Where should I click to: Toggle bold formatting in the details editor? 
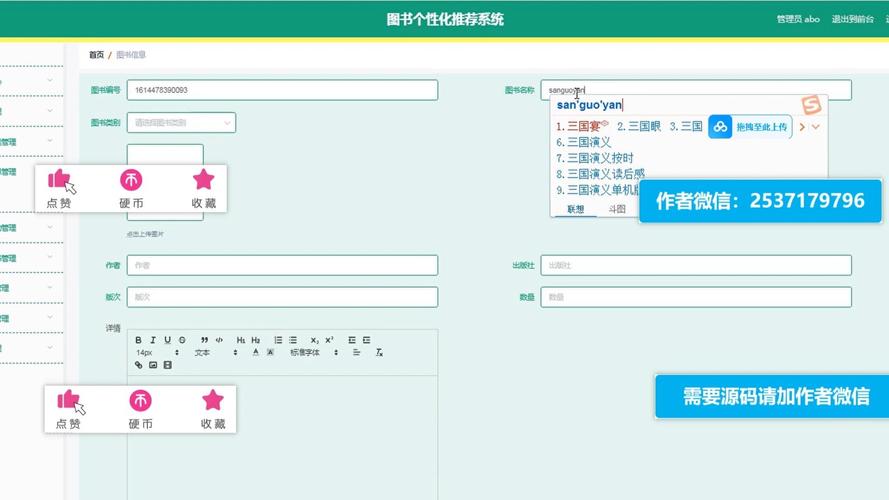(138, 340)
